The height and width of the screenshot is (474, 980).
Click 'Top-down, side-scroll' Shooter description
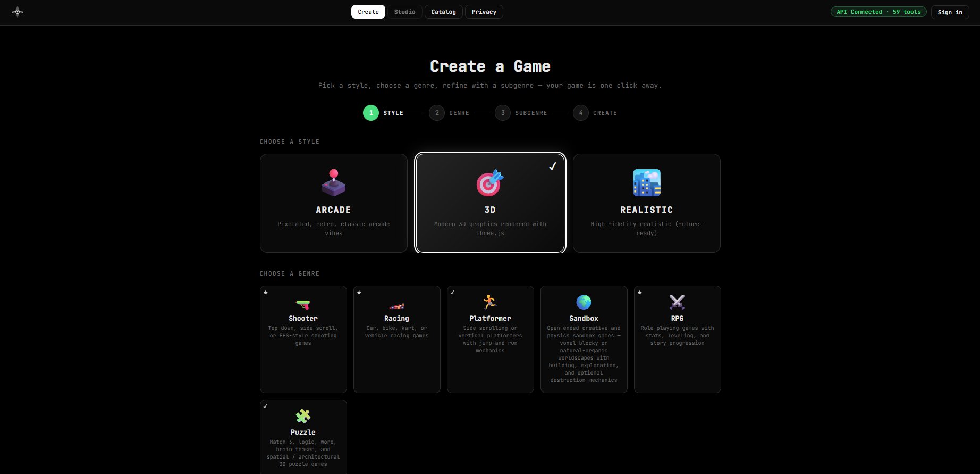[303, 336]
